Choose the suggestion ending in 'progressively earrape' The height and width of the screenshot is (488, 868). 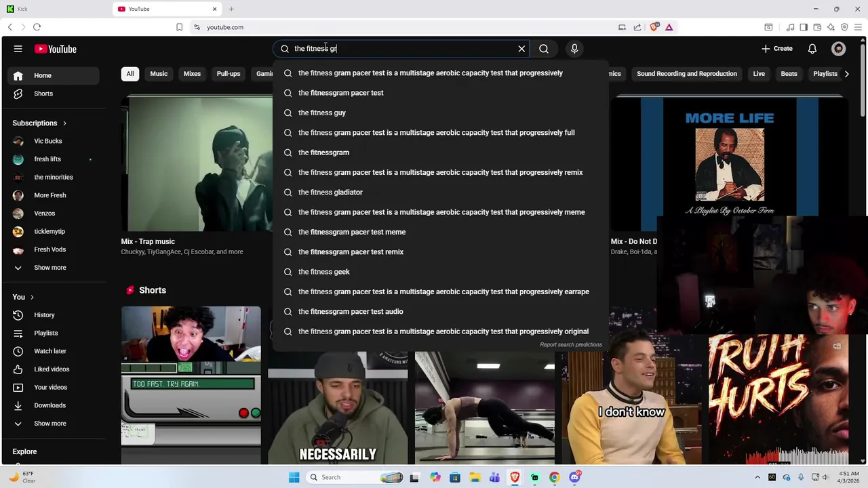click(441, 291)
